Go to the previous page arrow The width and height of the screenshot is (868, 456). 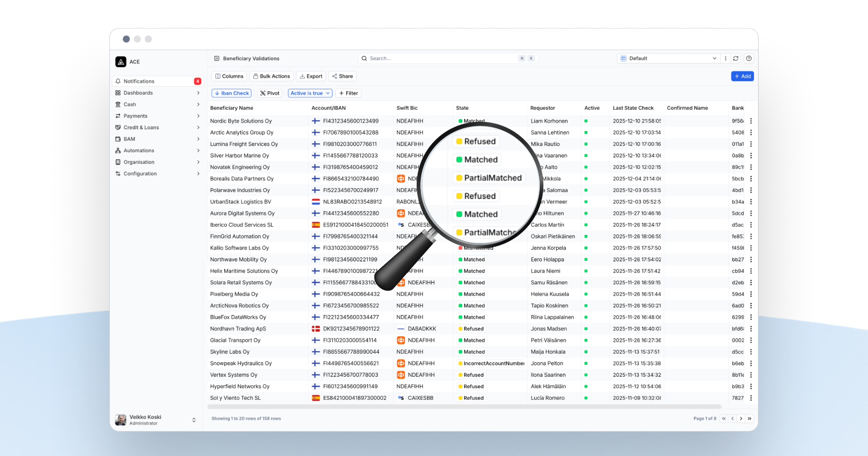point(732,419)
